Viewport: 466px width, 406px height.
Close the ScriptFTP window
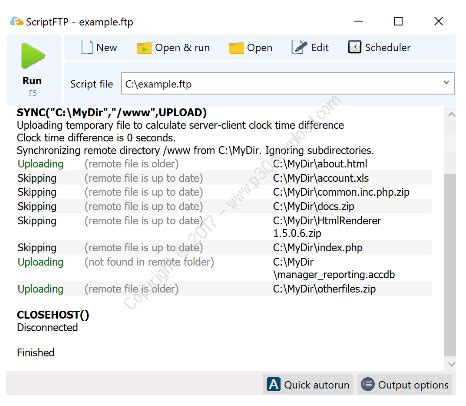point(438,21)
